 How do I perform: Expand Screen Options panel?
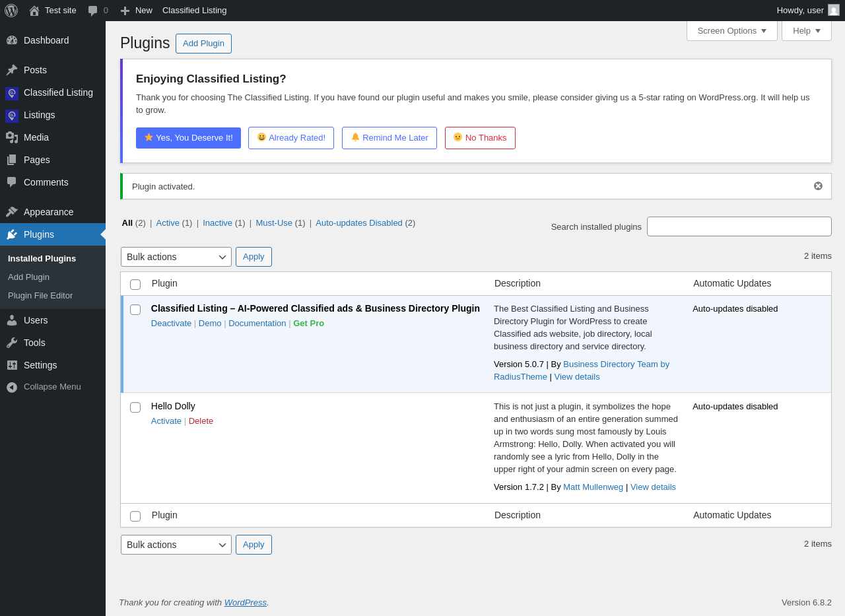[732, 30]
